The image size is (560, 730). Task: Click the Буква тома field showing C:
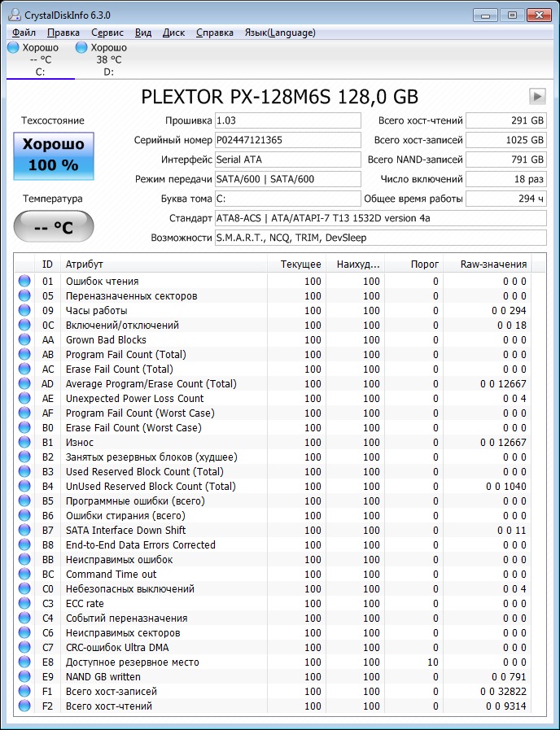tap(287, 199)
